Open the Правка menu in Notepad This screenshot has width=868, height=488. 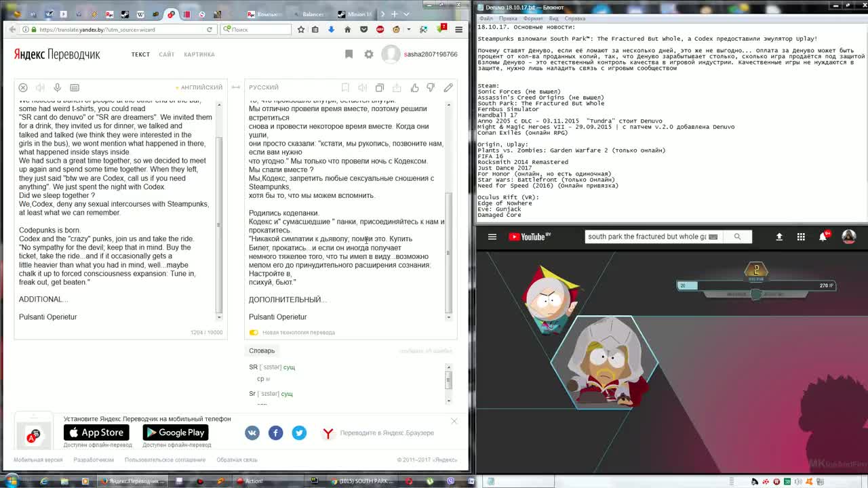coord(508,18)
